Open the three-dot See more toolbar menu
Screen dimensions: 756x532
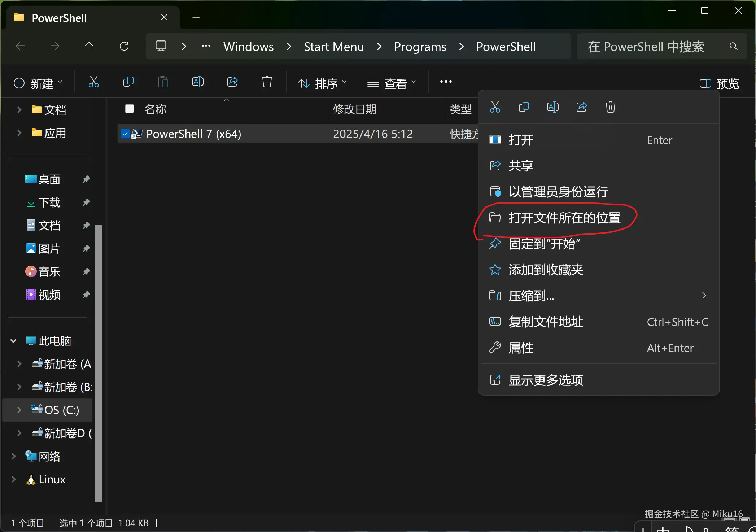point(446,82)
